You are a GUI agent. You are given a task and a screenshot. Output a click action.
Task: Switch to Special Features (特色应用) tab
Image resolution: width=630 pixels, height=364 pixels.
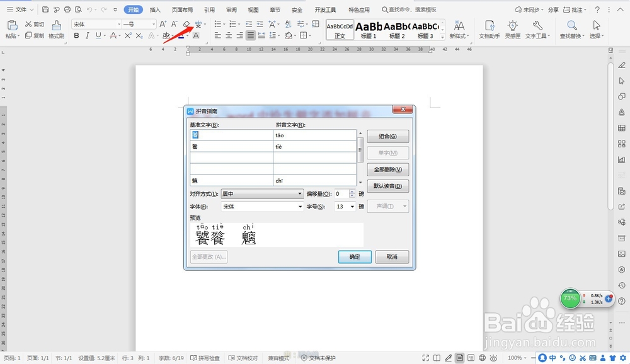pos(359,9)
